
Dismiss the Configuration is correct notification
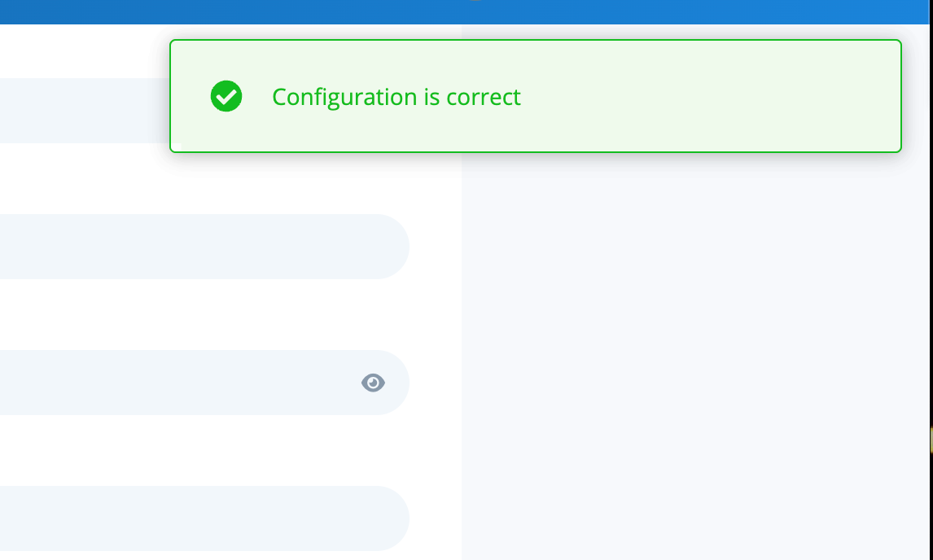[535, 96]
